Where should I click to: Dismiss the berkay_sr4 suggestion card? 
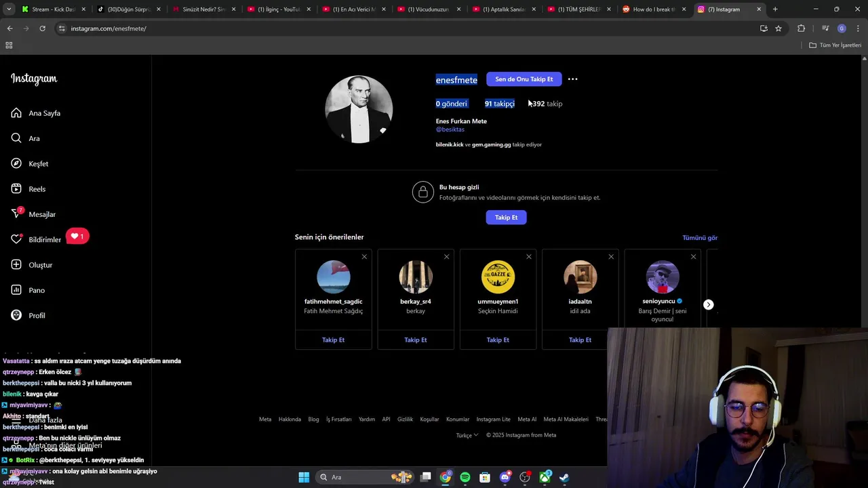[446, 257]
